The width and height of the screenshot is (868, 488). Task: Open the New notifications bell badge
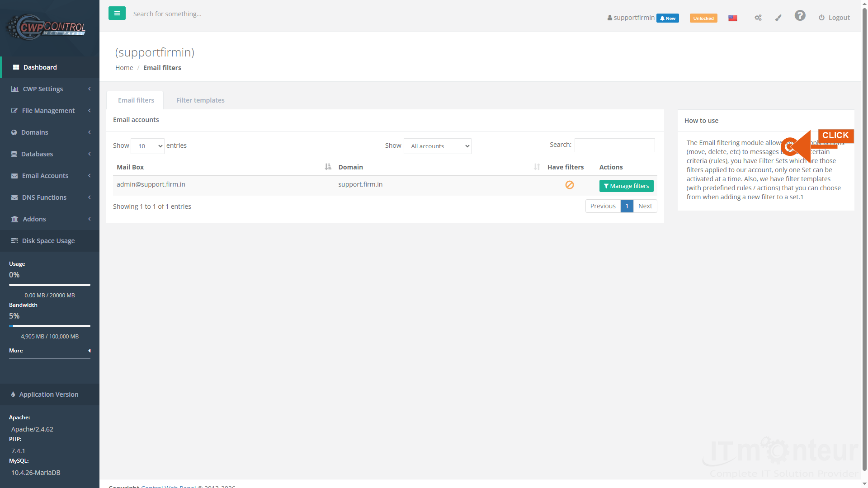coord(668,18)
